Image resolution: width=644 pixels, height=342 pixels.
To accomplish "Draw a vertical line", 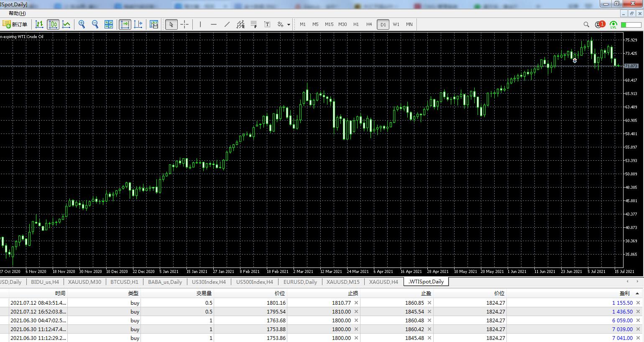I will coord(200,24).
